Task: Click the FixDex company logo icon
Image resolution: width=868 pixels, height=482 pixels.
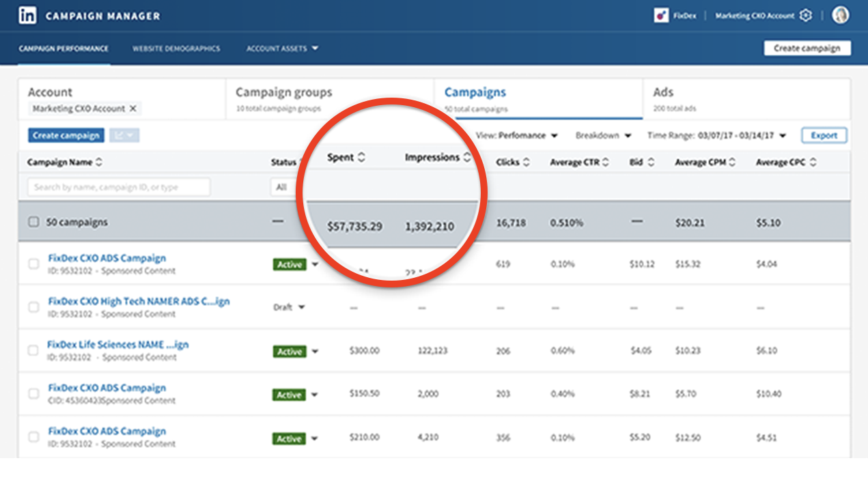Action: (x=660, y=16)
